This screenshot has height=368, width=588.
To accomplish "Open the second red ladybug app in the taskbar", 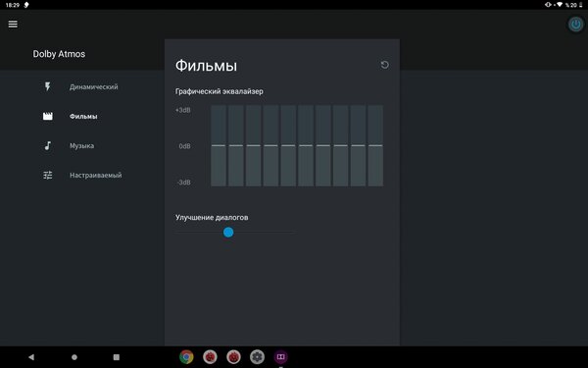I will pyautogui.click(x=233, y=357).
